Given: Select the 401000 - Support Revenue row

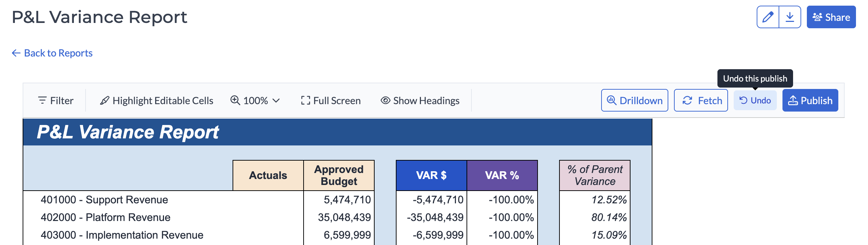Looking at the screenshot, I should point(104,200).
